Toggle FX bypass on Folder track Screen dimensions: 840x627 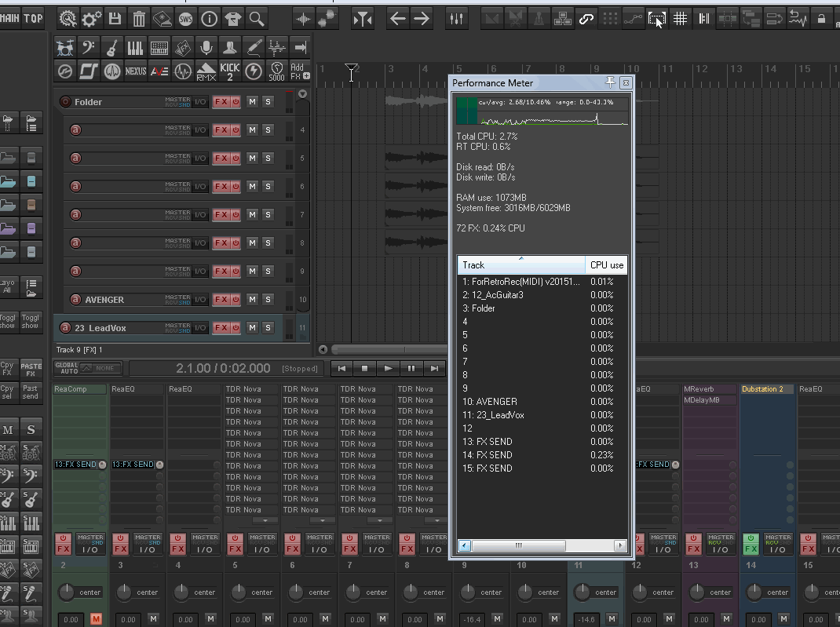[x=235, y=101]
